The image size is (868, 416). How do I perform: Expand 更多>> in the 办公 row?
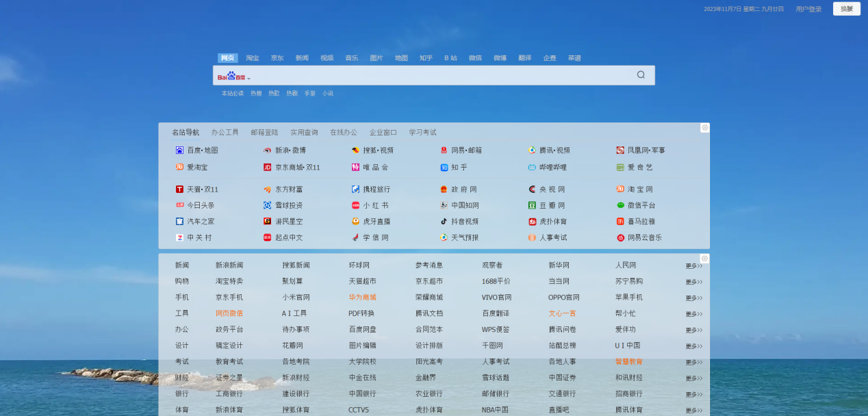[693, 330]
